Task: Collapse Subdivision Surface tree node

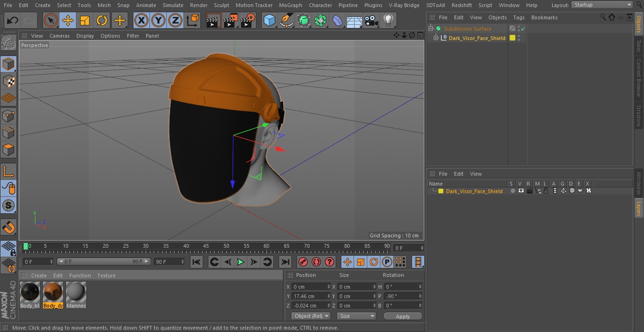Action: 430,29
